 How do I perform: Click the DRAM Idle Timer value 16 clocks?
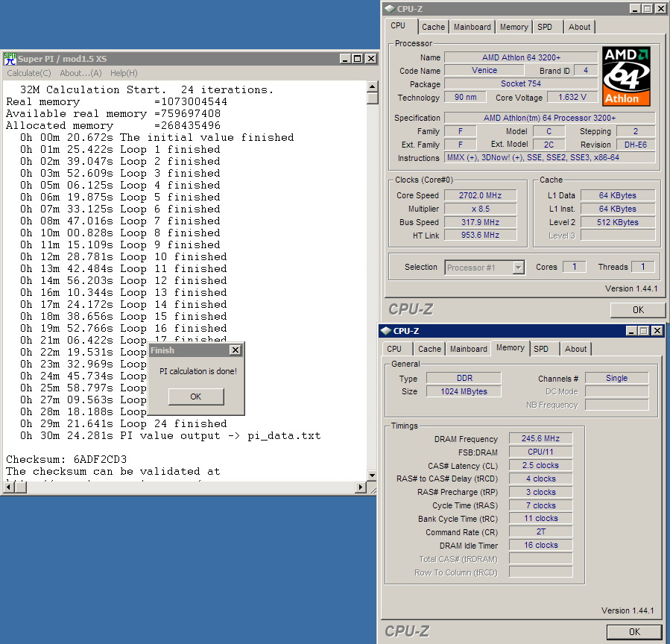tap(540, 546)
